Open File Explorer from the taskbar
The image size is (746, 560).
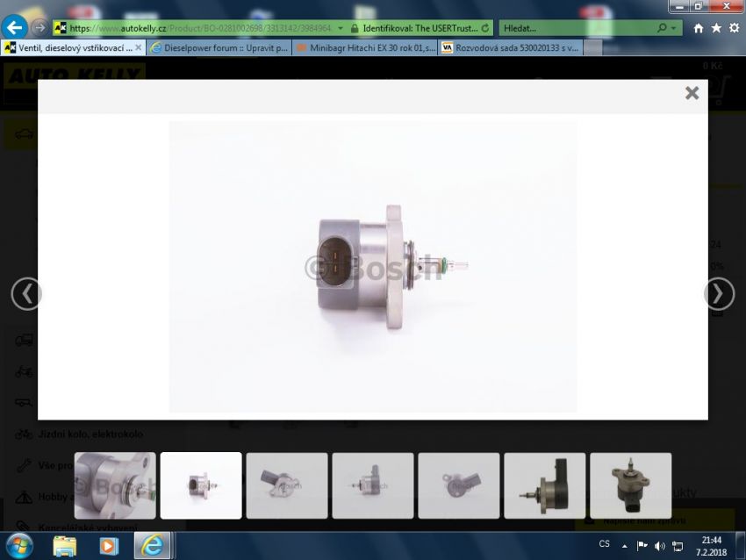coord(65,546)
